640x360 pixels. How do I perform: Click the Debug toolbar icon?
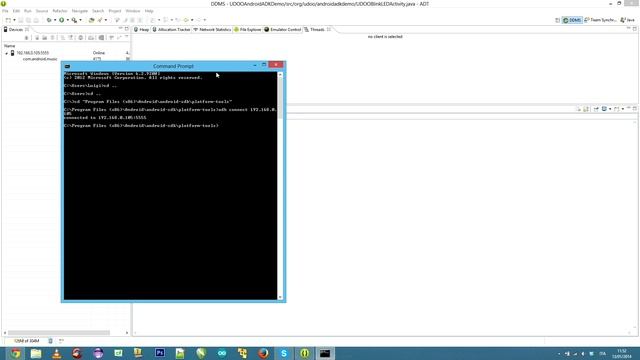(49, 20)
